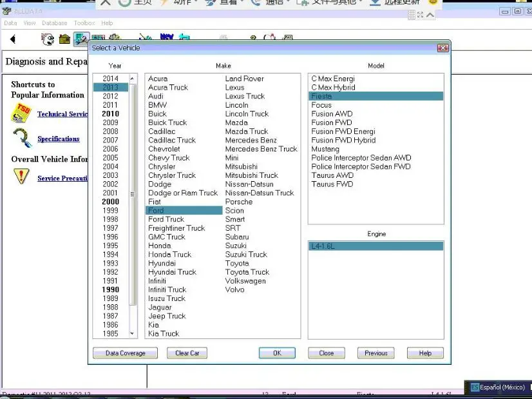Click the yellow folder toolbar icon
Screen dimensions: 532x399
click(x=66, y=39)
